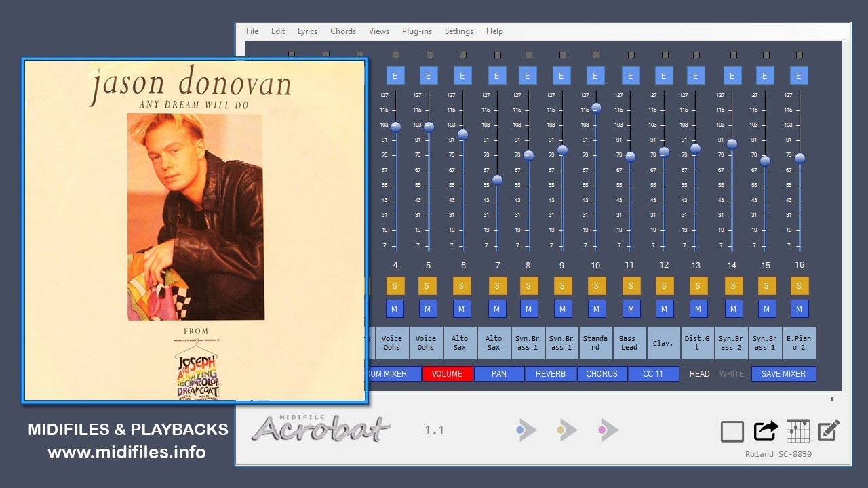This screenshot has width=868, height=488.
Task: Click the READ mode label
Action: tap(700, 373)
